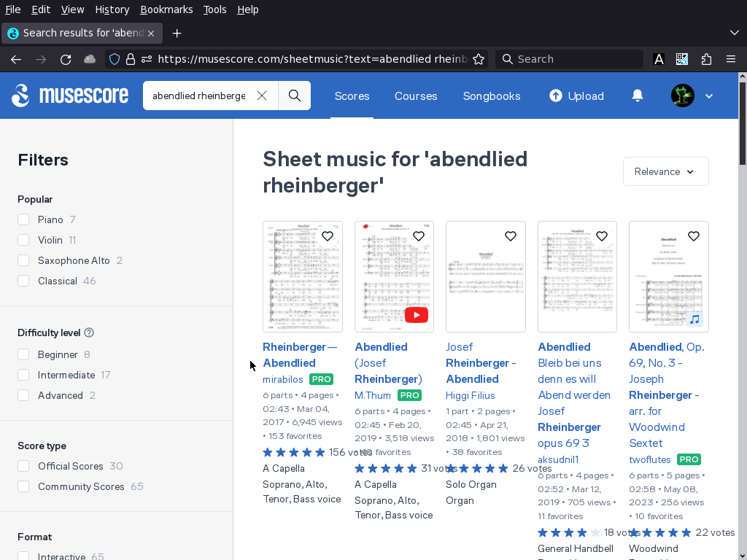The height and width of the screenshot is (560, 747).
Task: Open notifications bell
Action: 638,96
